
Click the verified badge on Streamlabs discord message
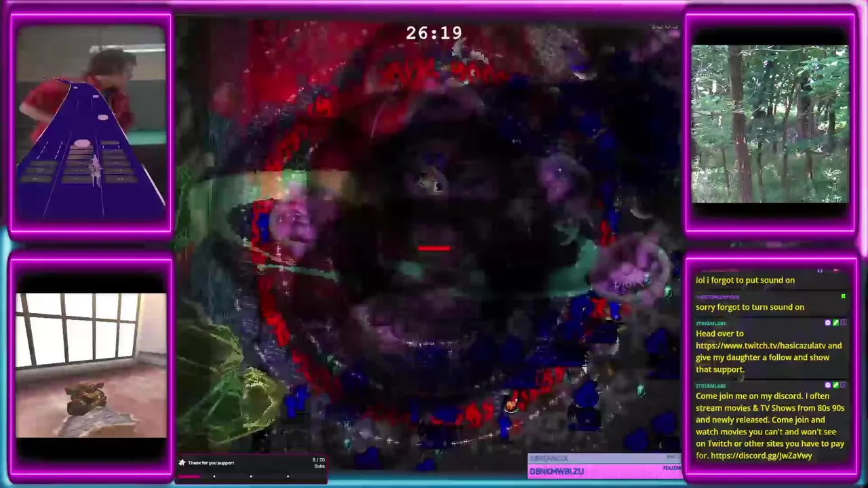tap(828, 386)
